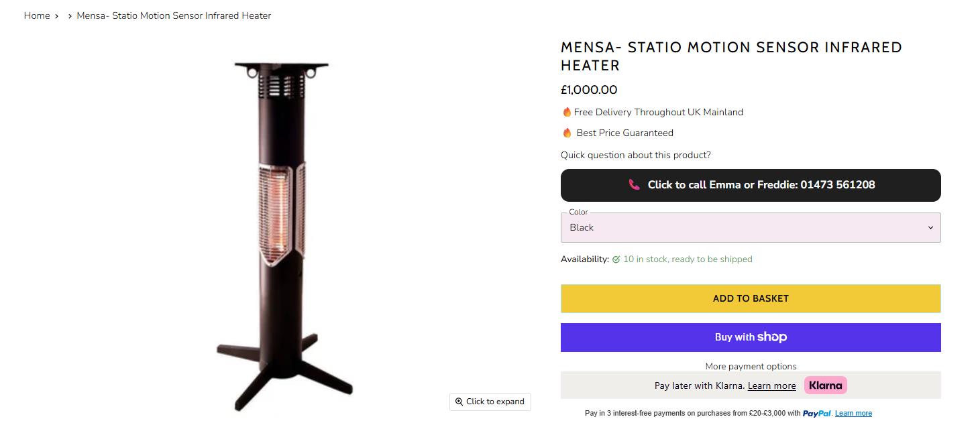Click the Color dropdown arrow
The image size is (980, 421).
[930, 228]
